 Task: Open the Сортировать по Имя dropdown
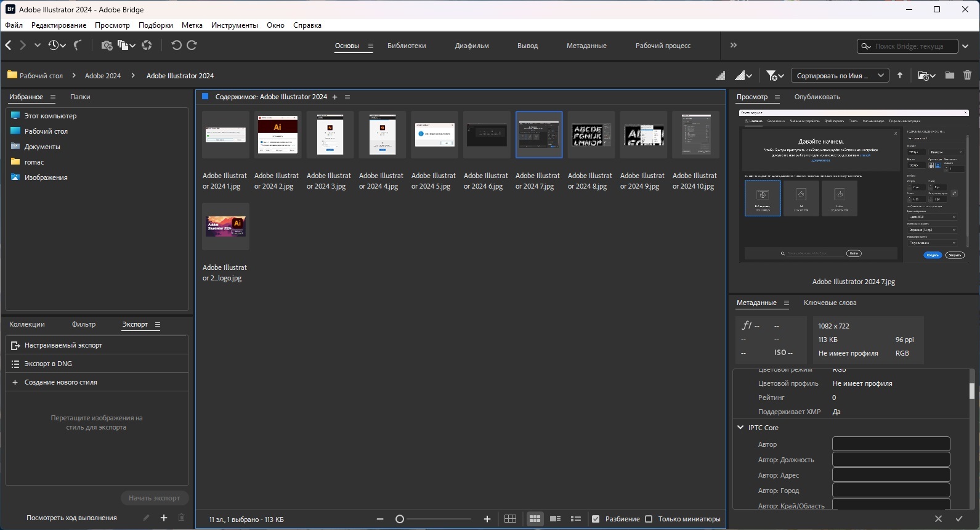(x=840, y=76)
